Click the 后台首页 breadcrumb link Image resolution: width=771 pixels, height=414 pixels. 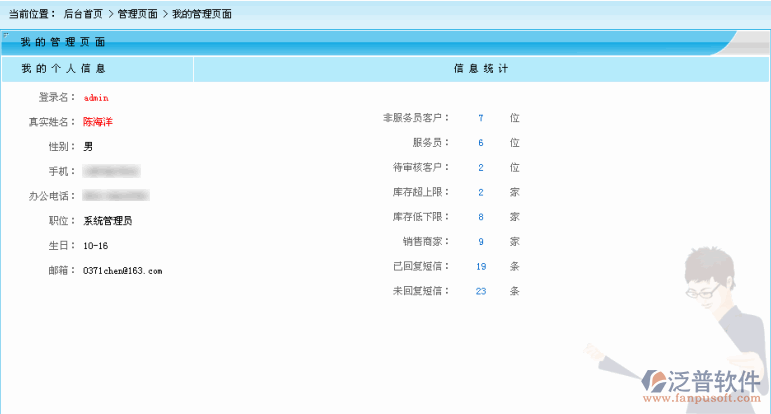83,14
